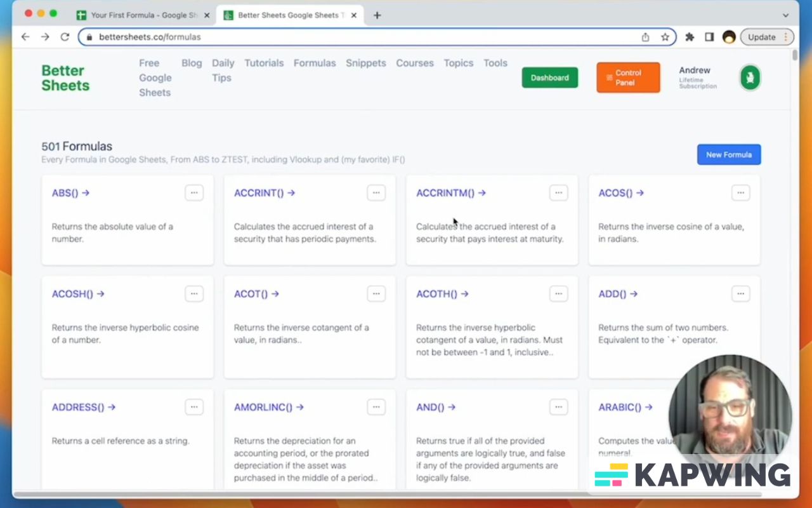Viewport: 812px width, 508px height.
Task: Click the Andrew Lifetime Subscription label
Action: click(x=697, y=77)
